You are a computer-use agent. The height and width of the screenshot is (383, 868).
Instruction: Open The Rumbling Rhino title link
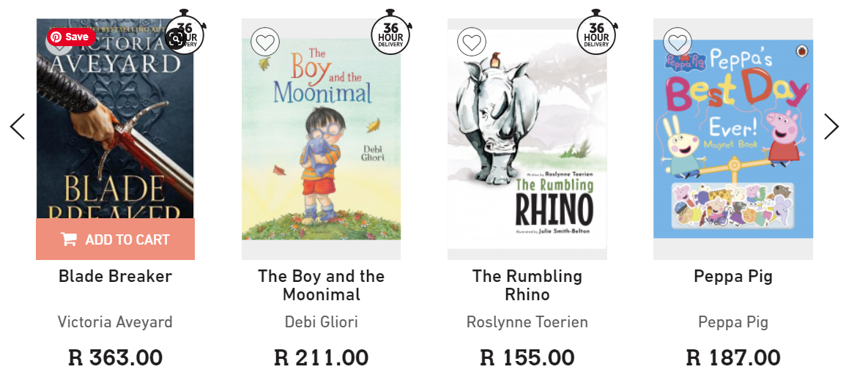[x=527, y=285]
